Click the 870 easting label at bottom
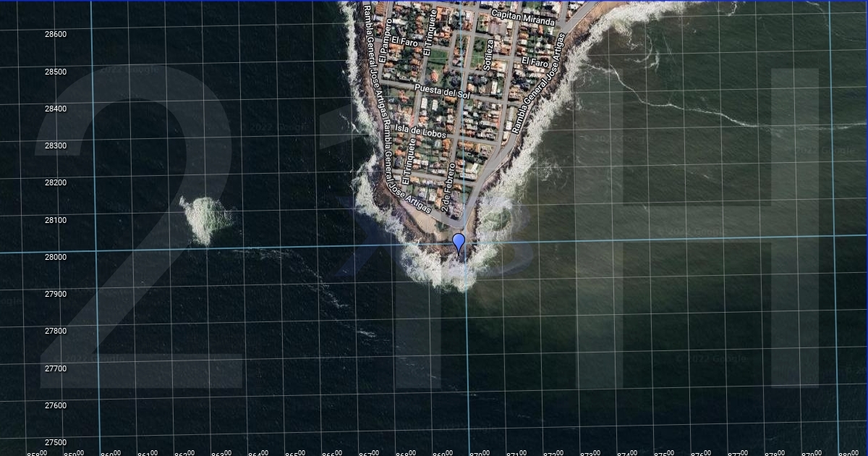Viewport: 868px width, 456px height. point(479,453)
